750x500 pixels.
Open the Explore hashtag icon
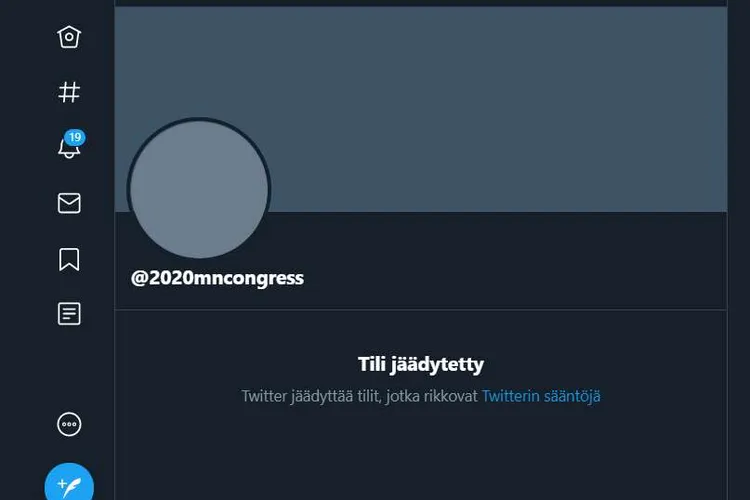pos(69,92)
